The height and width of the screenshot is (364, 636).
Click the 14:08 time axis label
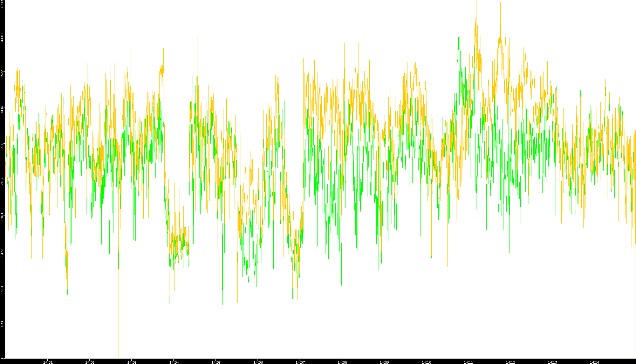coord(342,362)
